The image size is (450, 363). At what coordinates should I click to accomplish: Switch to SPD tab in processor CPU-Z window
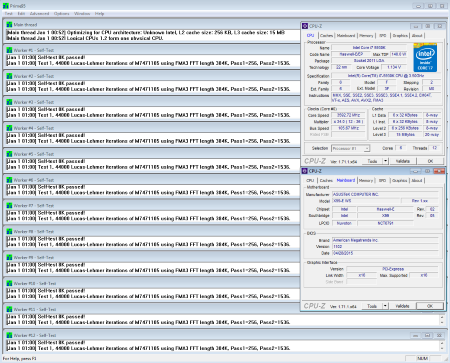(383, 36)
